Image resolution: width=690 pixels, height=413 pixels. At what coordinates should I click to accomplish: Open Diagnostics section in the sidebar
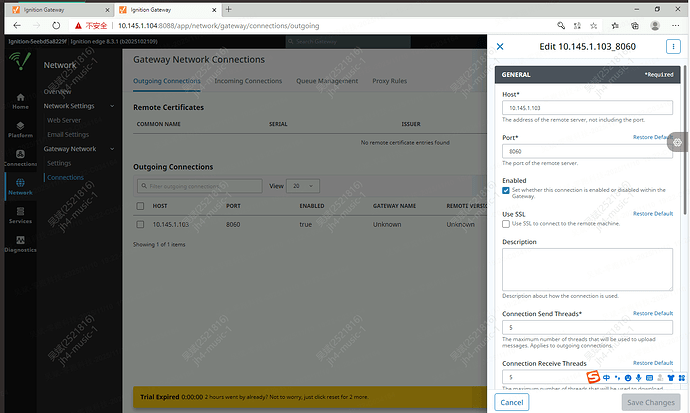(20, 244)
